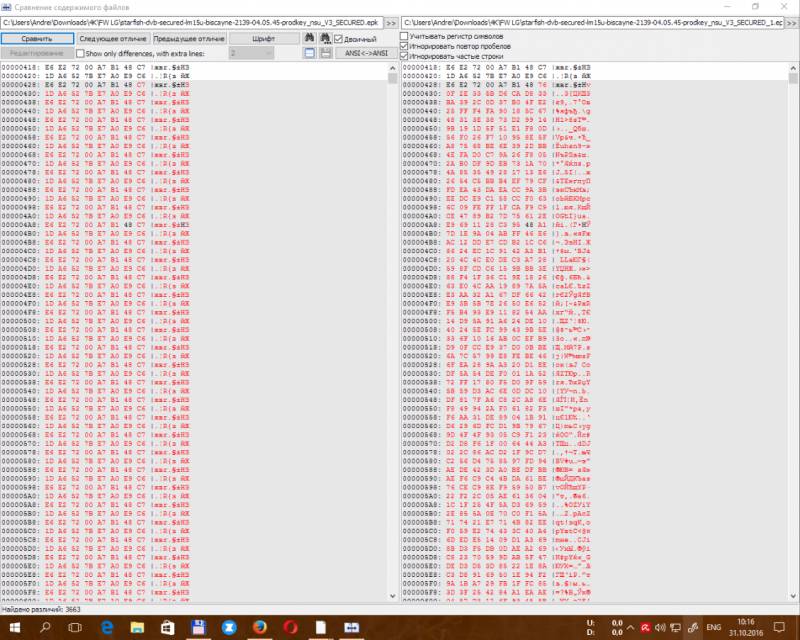
Task: Enable Show only differences checkbox
Action: point(80,52)
